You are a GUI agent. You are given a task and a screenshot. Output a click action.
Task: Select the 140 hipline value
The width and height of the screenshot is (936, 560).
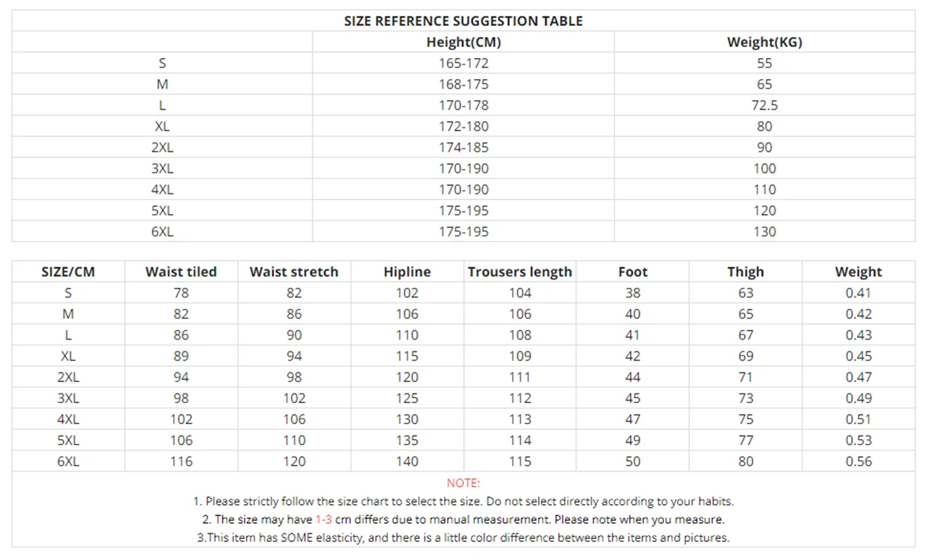[x=407, y=461]
